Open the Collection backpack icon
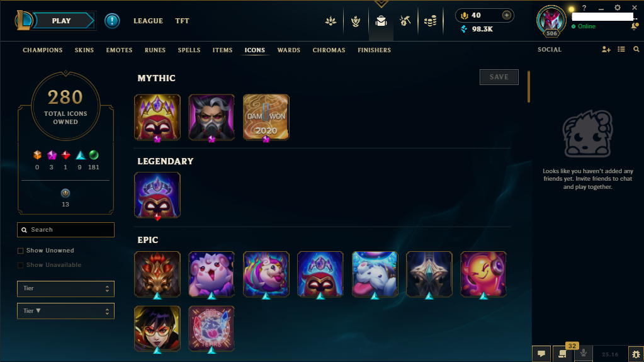 pyautogui.click(x=381, y=21)
